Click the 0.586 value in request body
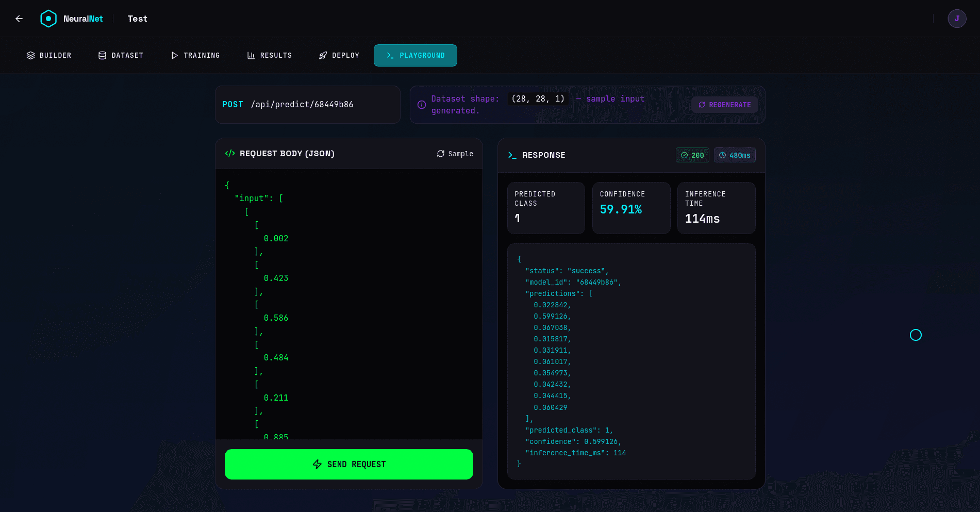 (276, 318)
